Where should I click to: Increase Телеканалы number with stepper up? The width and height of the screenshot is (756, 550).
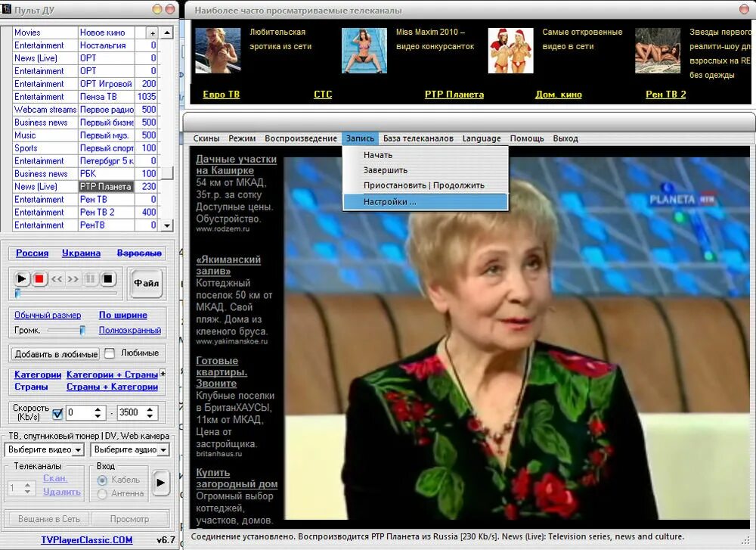pyautogui.click(x=27, y=486)
